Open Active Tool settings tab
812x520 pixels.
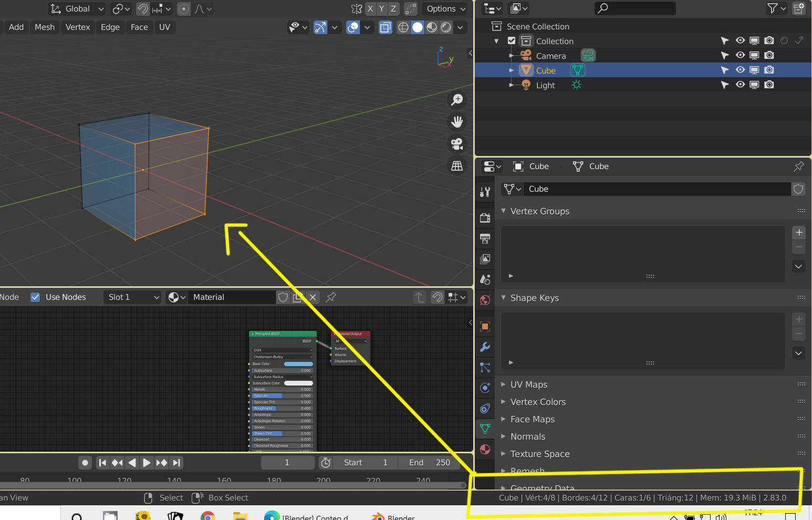point(485,192)
